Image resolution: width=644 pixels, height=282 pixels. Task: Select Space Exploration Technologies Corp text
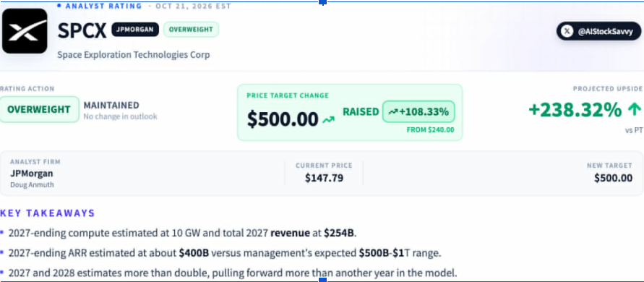click(x=134, y=55)
